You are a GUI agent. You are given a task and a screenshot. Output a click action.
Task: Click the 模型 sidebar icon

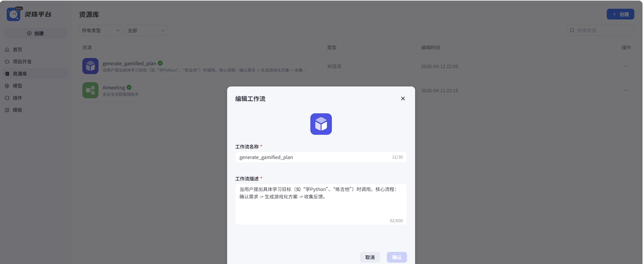coord(7,86)
